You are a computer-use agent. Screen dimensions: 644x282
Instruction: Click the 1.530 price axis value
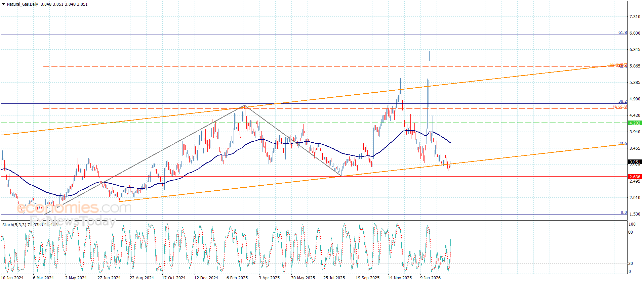tap(635, 214)
